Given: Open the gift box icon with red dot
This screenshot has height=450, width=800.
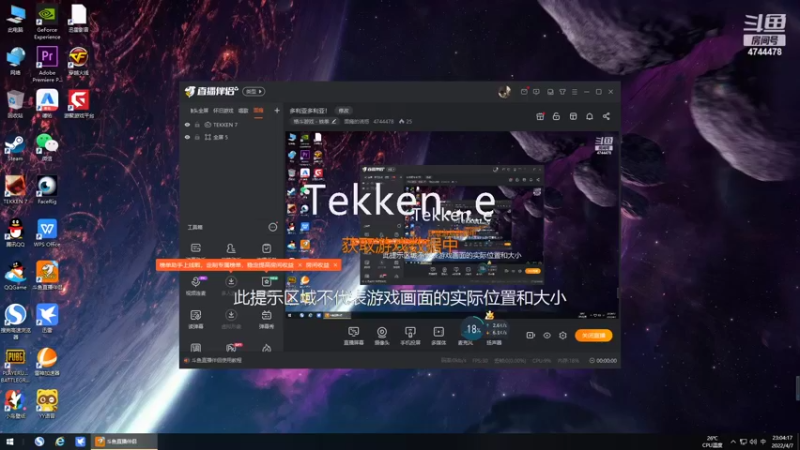Looking at the screenshot, I should (540, 116).
